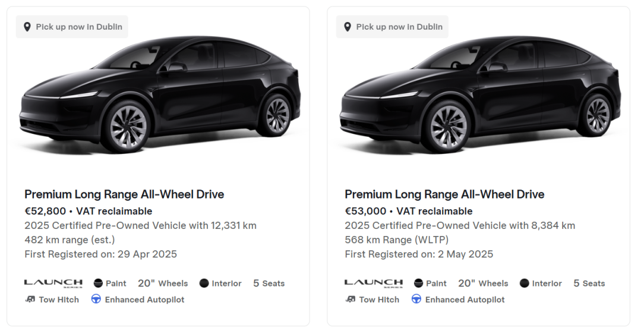Click black Interior swatch on second card
Viewport: 644px width, 334px height.
click(525, 283)
